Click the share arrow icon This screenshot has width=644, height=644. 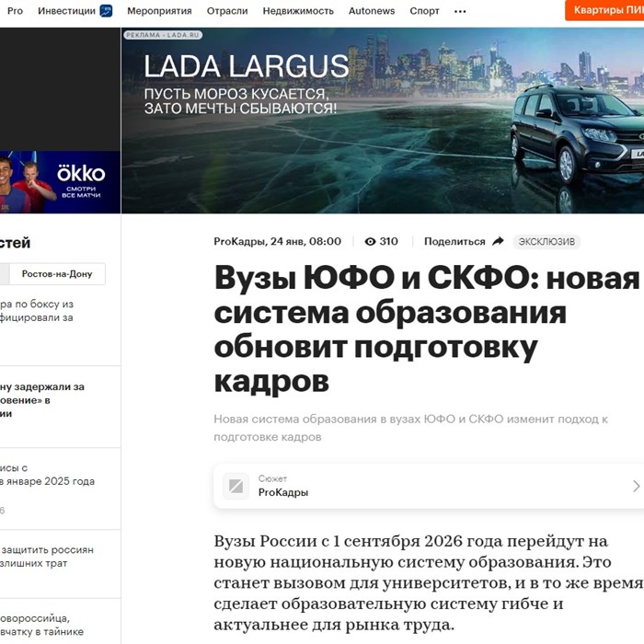[x=498, y=241]
